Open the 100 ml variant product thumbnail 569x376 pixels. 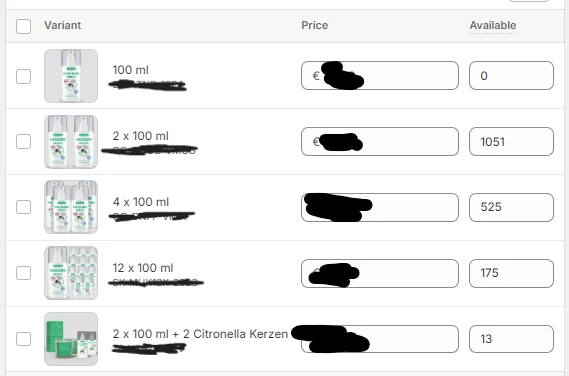point(71,76)
